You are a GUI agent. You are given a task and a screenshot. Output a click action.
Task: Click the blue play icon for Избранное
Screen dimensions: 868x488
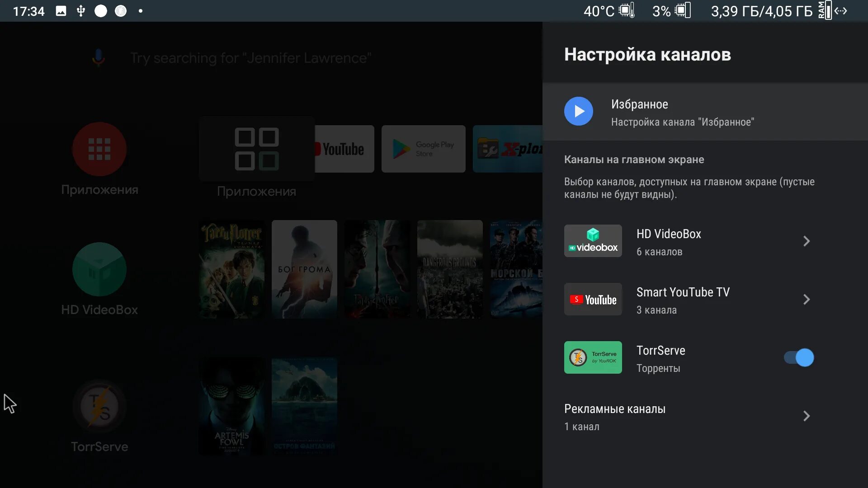point(578,111)
